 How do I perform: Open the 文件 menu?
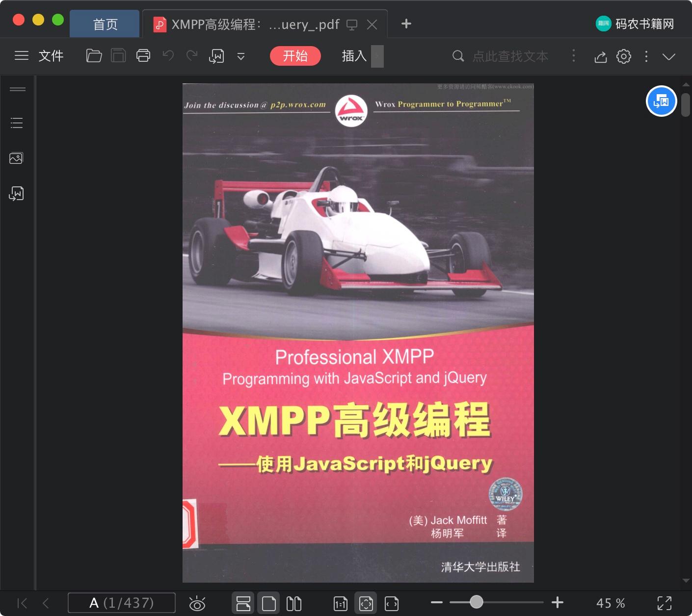(x=51, y=56)
